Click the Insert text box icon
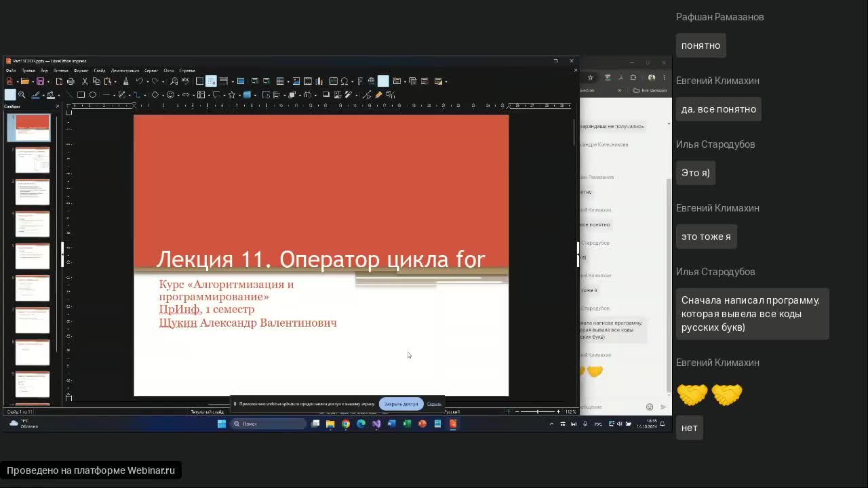Image resolution: width=868 pixels, height=488 pixels. click(334, 81)
